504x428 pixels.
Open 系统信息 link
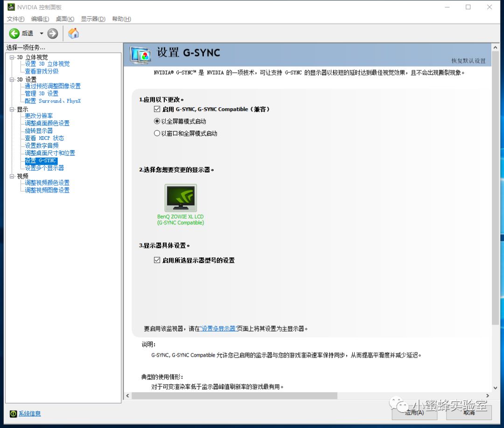(29, 414)
